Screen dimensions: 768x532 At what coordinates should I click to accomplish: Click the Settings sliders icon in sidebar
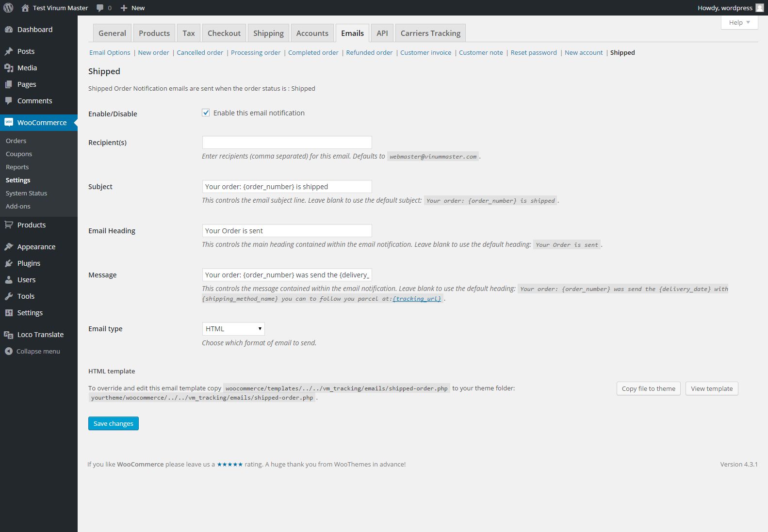tap(9, 313)
